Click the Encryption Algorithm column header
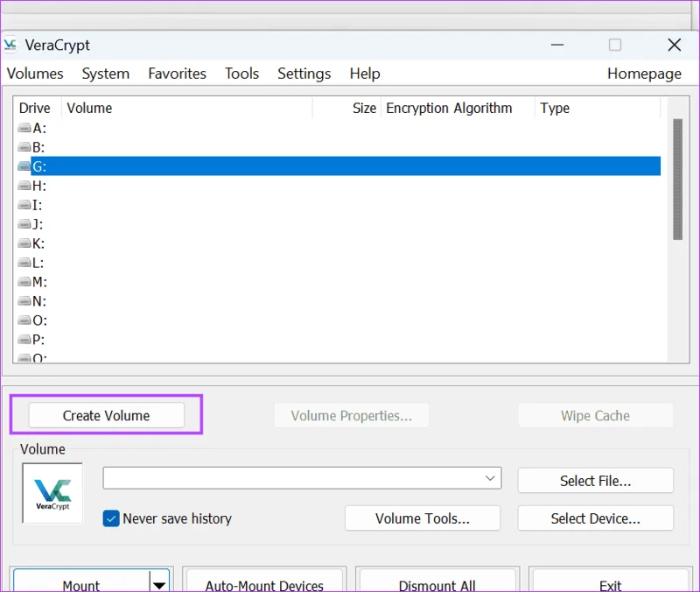The height and width of the screenshot is (592, 700). (458, 108)
